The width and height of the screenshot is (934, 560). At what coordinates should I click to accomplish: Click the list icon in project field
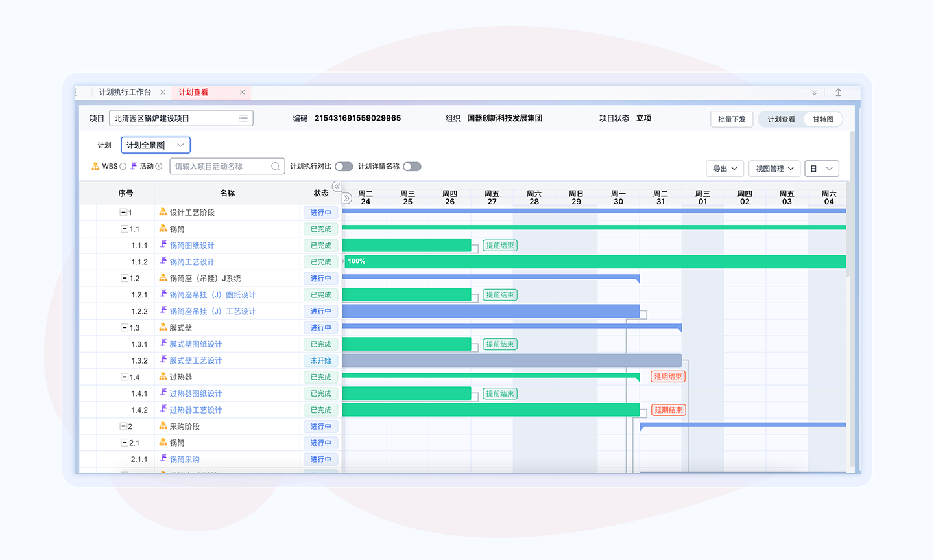[243, 118]
